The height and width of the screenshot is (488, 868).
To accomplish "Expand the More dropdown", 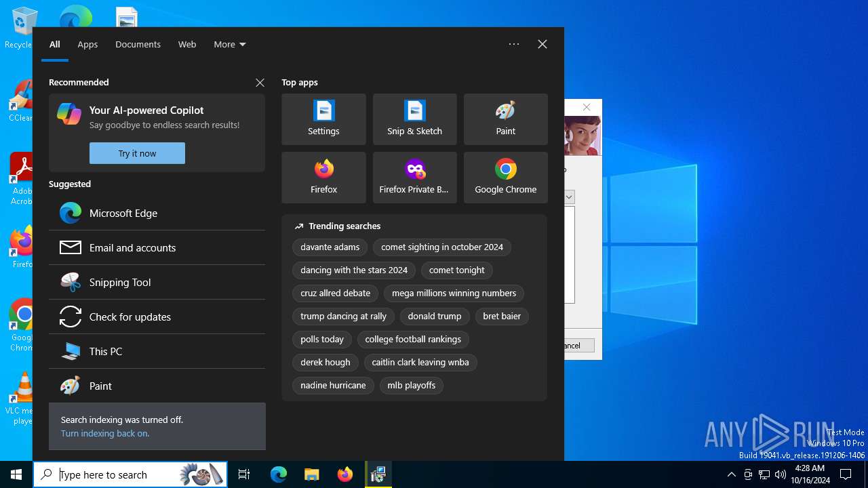I will click(230, 44).
